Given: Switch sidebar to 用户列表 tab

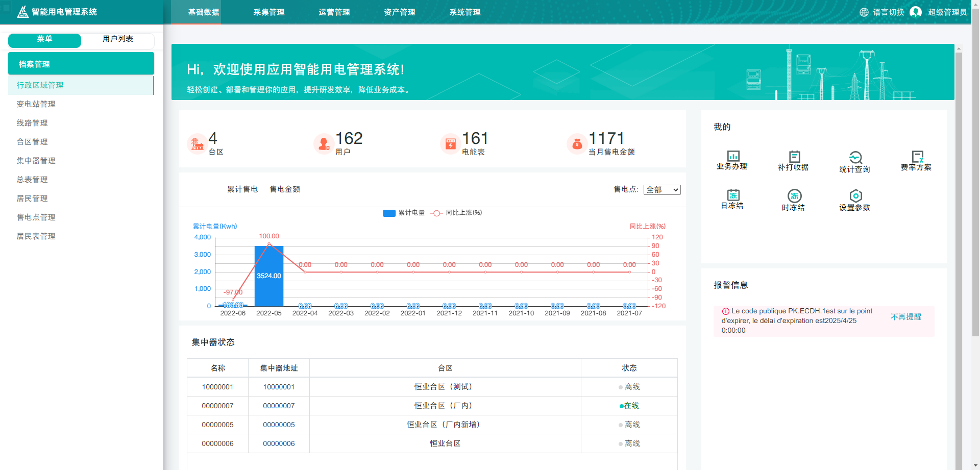Looking at the screenshot, I should coord(118,40).
